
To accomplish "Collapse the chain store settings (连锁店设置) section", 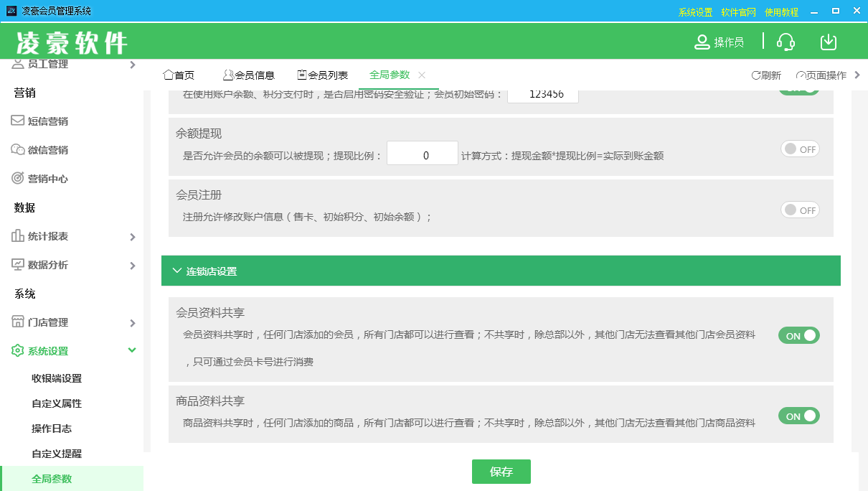I will point(177,271).
